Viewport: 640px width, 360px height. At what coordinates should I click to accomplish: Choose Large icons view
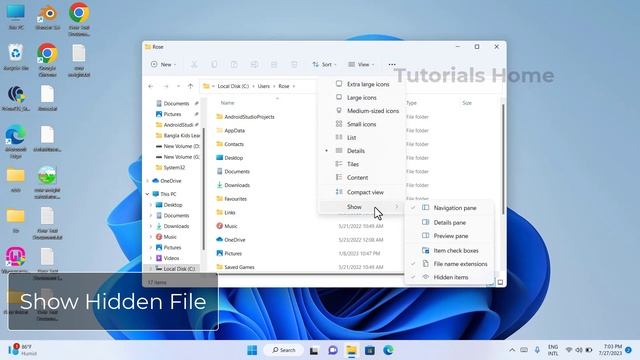pos(362,98)
